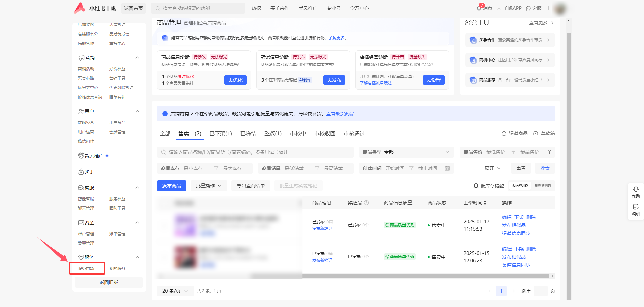Click the calendar icon in 创建时间 field
The image size is (644, 307).
(447, 168)
